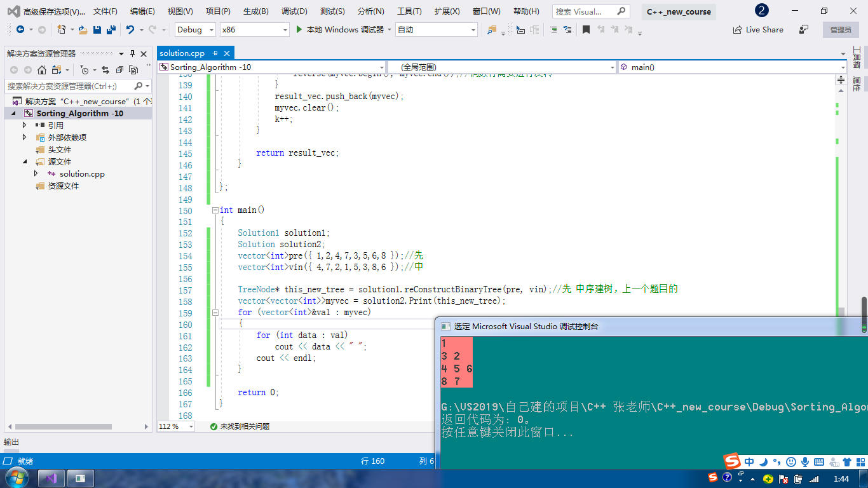
Task: Open the 输出 panel tab at bottom
Action: pos(11,442)
